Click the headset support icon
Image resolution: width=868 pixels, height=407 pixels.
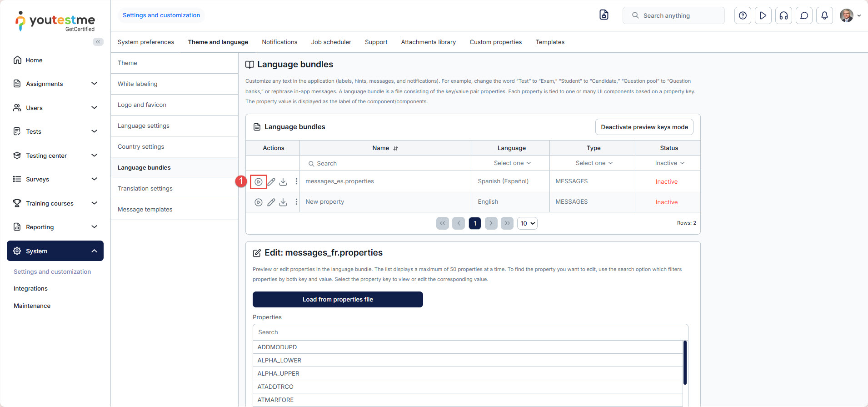tap(783, 15)
